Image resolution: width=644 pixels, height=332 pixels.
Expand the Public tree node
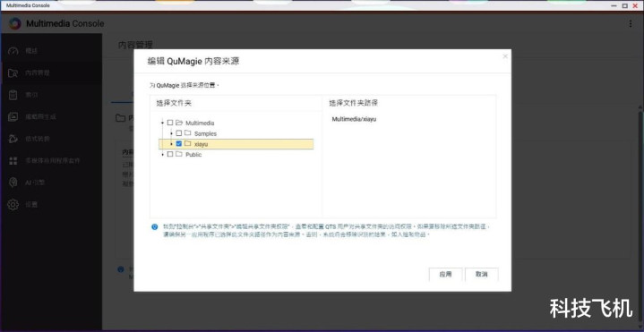pos(163,154)
